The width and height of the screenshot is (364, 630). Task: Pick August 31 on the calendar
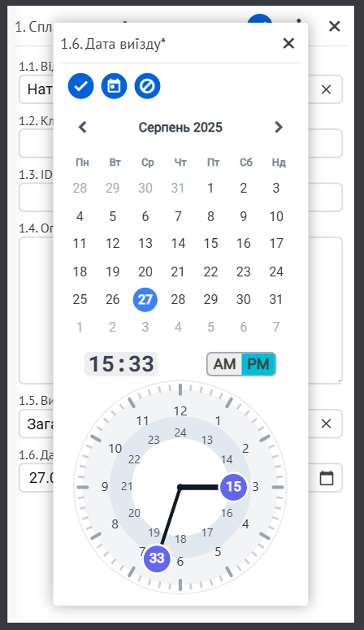(x=276, y=299)
